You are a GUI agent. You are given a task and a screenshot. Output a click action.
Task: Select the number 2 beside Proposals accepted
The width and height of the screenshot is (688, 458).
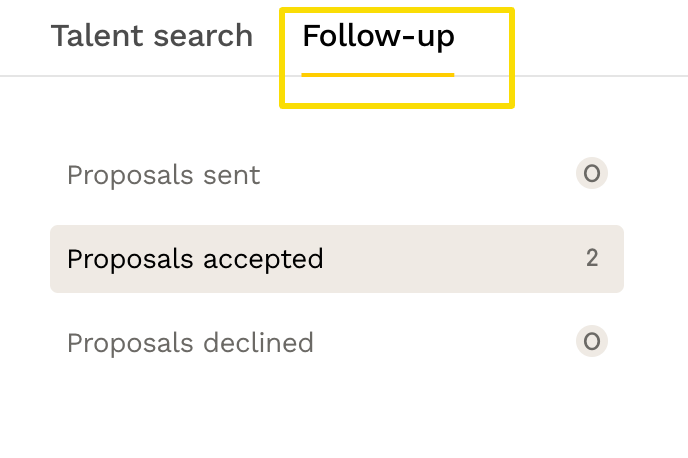592,259
